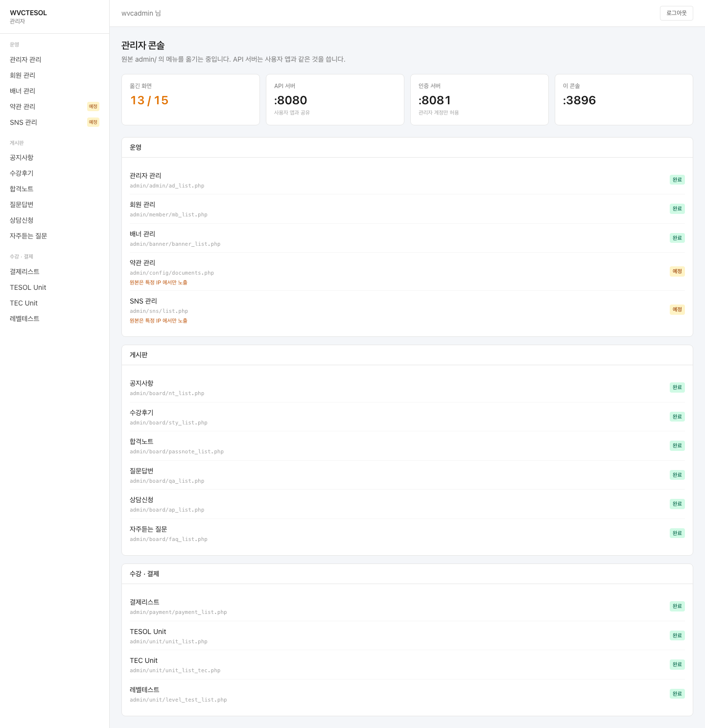
Task: Open the 배너 관리 row in 운영 panel
Action: [x=407, y=238]
